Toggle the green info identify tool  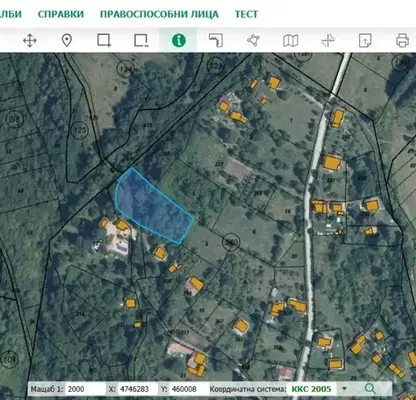pos(179,41)
